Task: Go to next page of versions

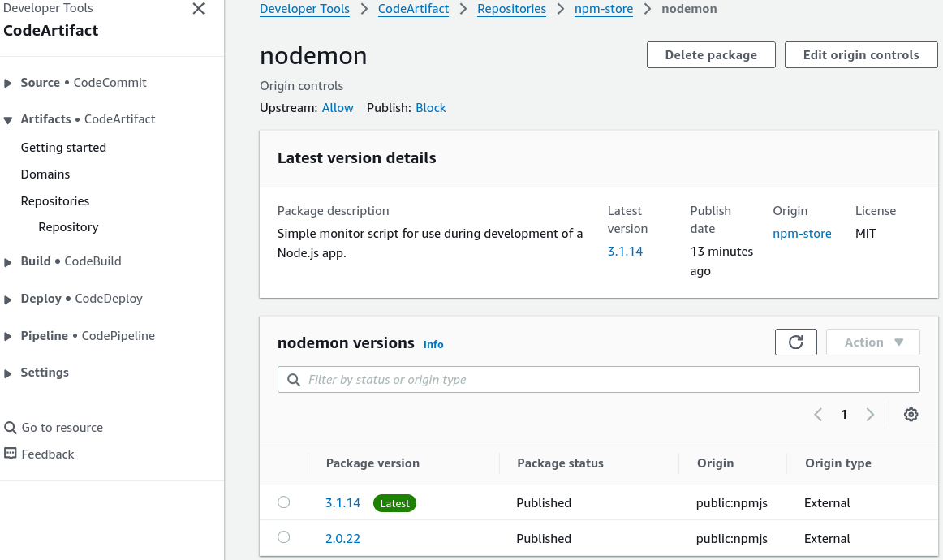Action: coord(870,415)
